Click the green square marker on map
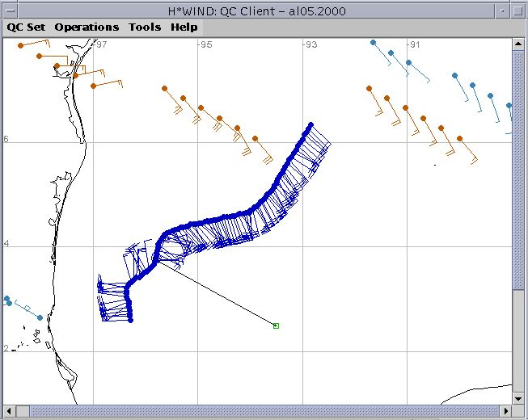Screen dimensions: 528x420 pyautogui.click(x=276, y=325)
